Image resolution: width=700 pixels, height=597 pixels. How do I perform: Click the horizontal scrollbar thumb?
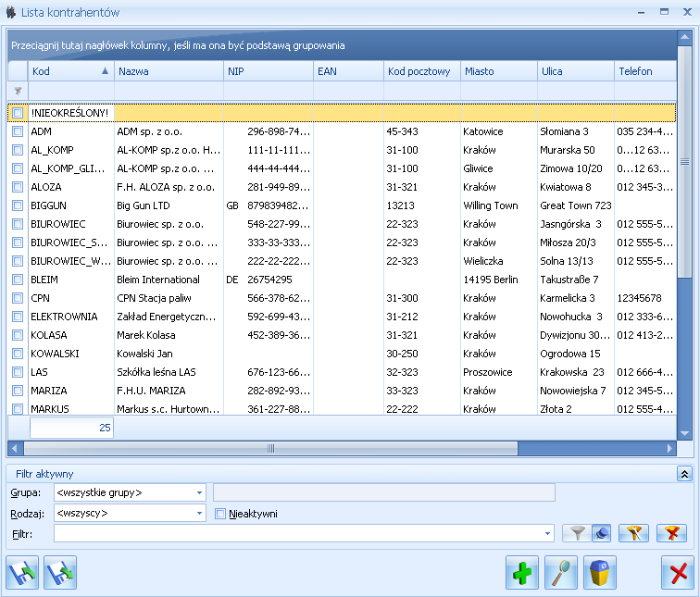270,448
